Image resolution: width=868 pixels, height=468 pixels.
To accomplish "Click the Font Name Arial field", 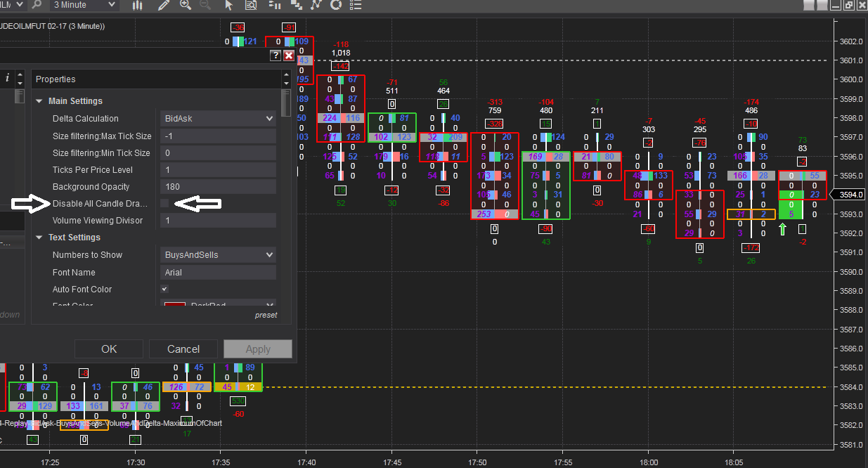I will pos(218,272).
